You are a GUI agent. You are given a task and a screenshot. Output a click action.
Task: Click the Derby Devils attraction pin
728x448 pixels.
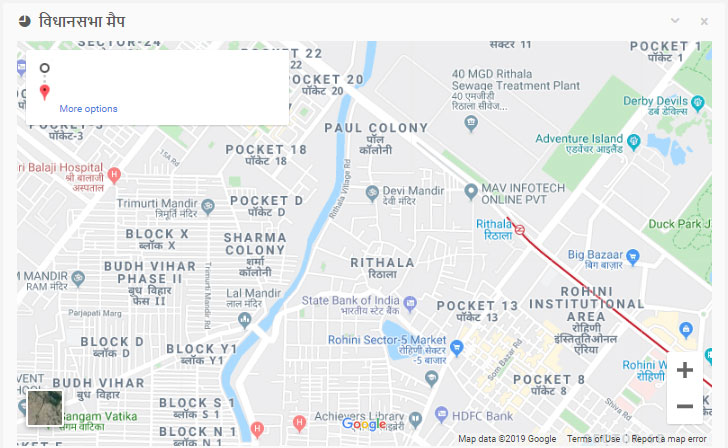(x=697, y=103)
